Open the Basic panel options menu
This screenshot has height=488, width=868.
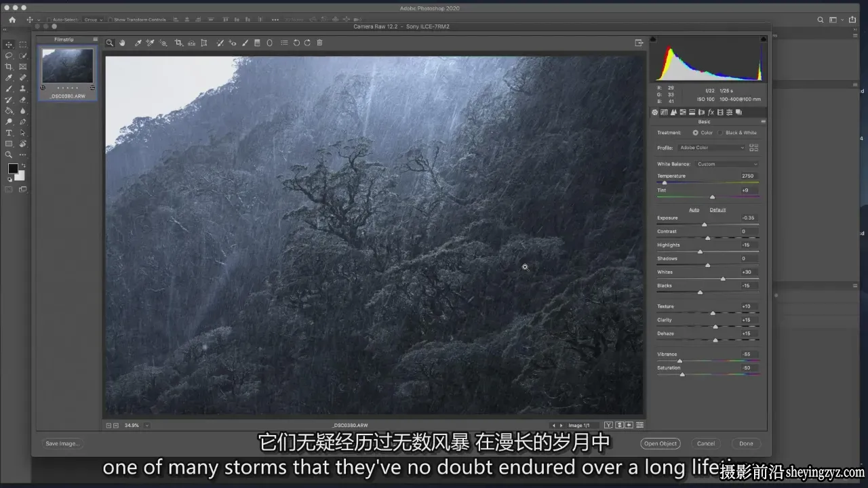[763, 122]
